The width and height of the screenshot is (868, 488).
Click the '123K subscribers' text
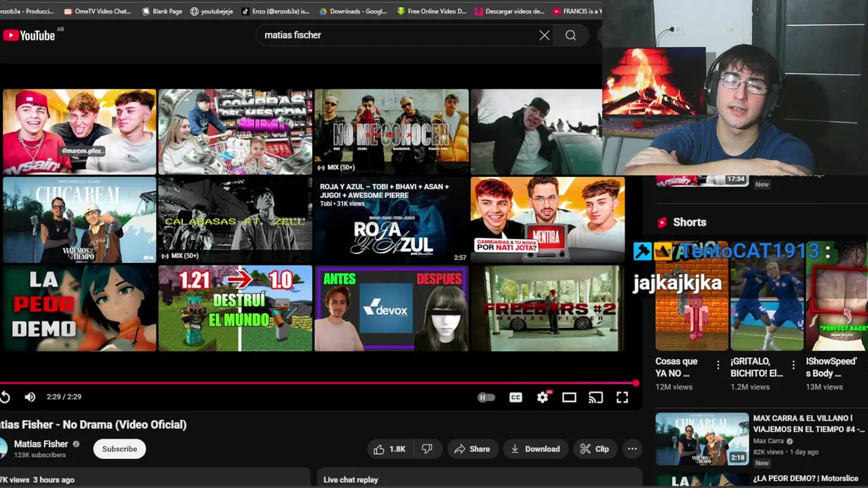[x=40, y=455]
